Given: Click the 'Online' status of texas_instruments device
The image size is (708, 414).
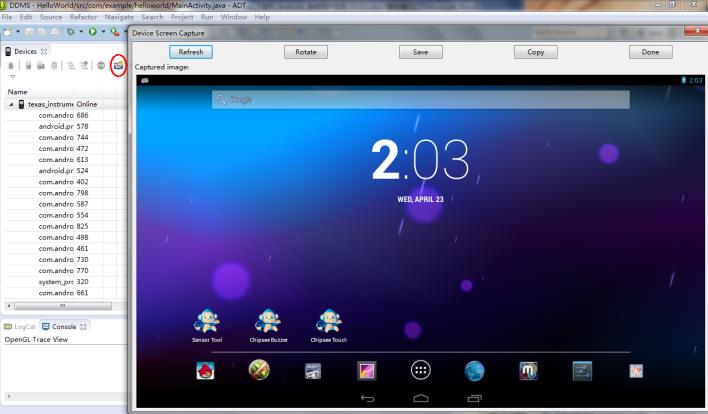Looking at the screenshot, I should [x=87, y=104].
